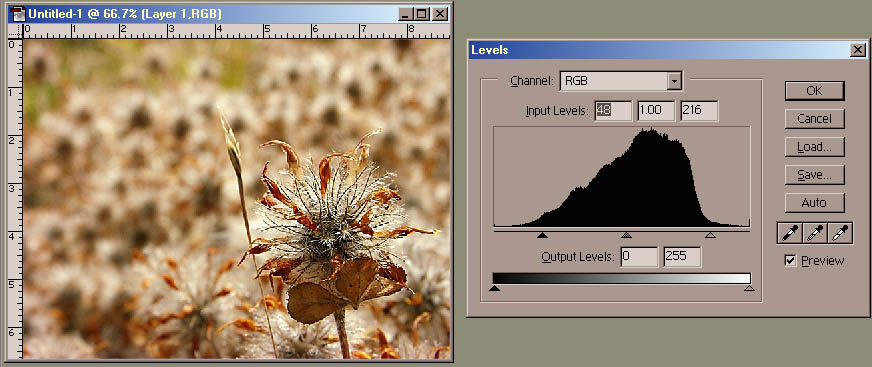The height and width of the screenshot is (367, 872).
Task: Click the output levels field 255
Action: pyautogui.click(x=682, y=257)
